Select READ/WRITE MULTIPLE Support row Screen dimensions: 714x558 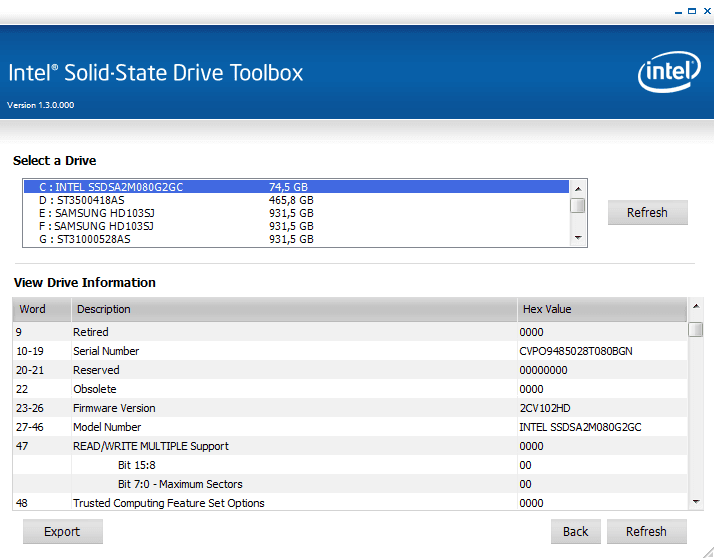350,446
